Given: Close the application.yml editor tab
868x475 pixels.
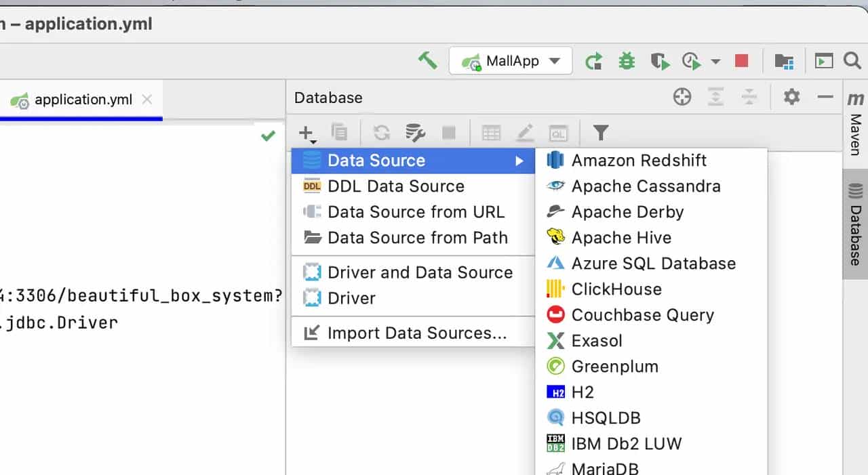Looking at the screenshot, I should tap(147, 100).
